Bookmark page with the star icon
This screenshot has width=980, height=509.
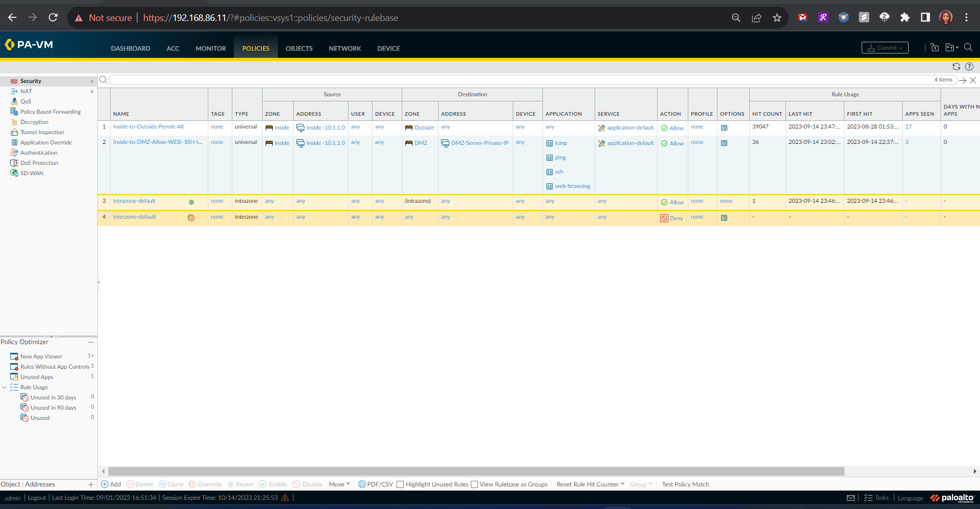[777, 18]
